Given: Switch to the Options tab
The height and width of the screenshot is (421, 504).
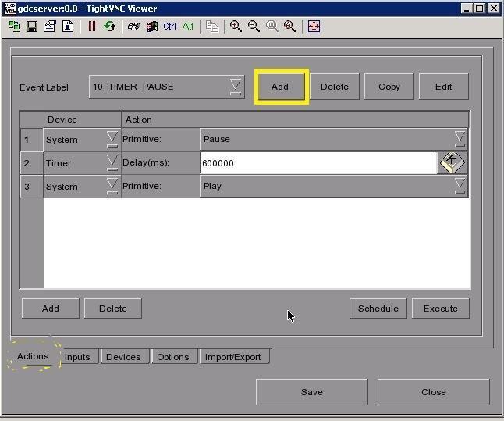Looking at the screenshot, I should pos(173,357).
